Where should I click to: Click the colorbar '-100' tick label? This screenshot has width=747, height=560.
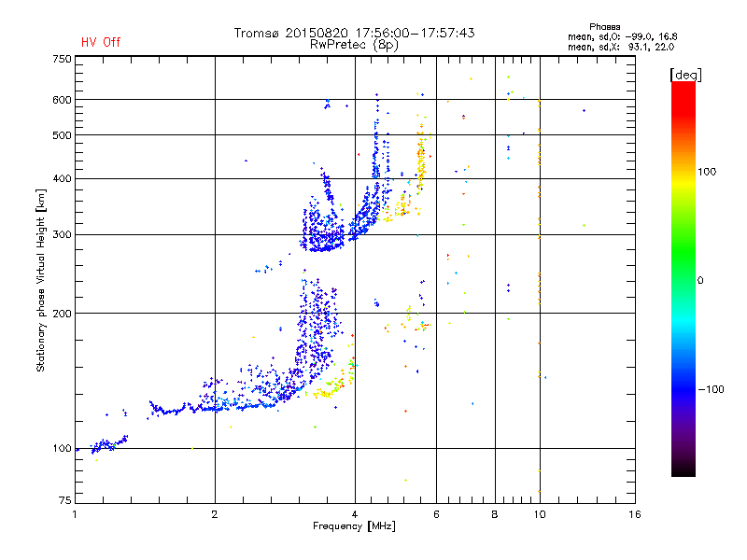712,389
